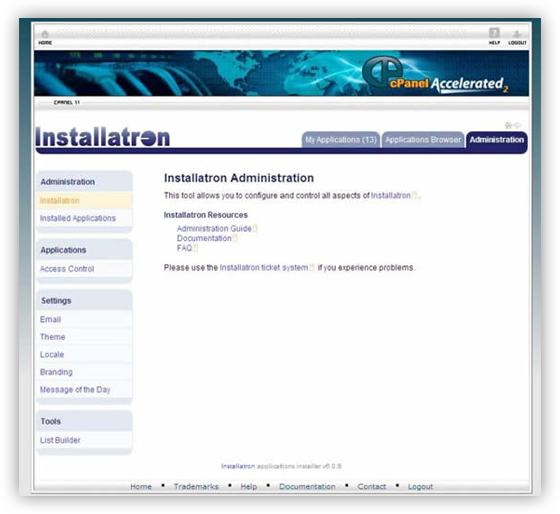
Task: Open List Builder under Tools
Action: 84,440
